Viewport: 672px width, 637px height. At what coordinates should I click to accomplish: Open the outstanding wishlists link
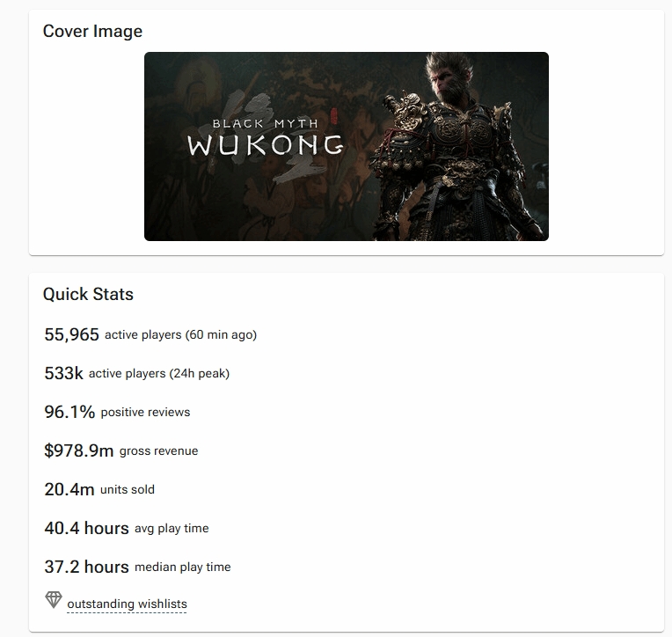point(127,604)
